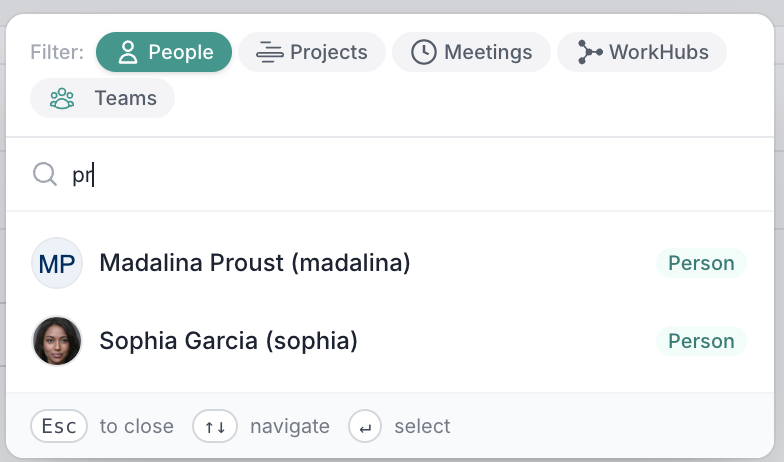Click the Person badge beside Sophia Garcia

point(701,341)
